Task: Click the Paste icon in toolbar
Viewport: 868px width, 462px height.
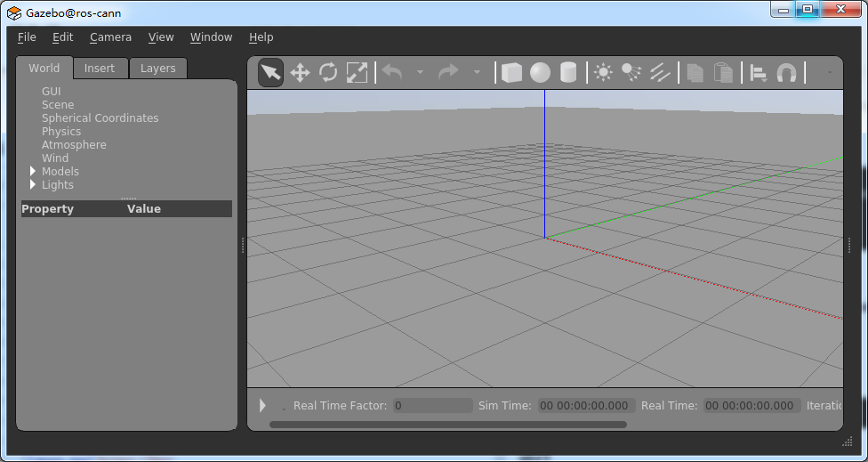Action: pos(723,73)
